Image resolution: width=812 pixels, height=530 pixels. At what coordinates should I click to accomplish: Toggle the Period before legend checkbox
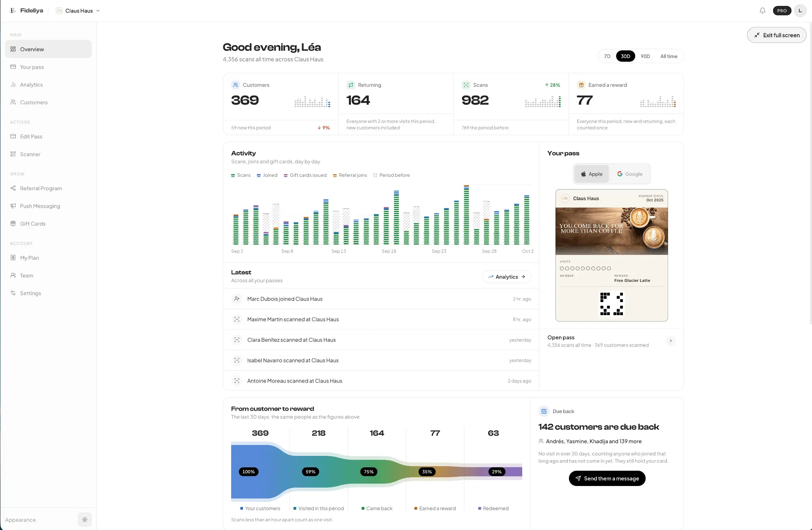pyautogui.click(x=375, y=175)
